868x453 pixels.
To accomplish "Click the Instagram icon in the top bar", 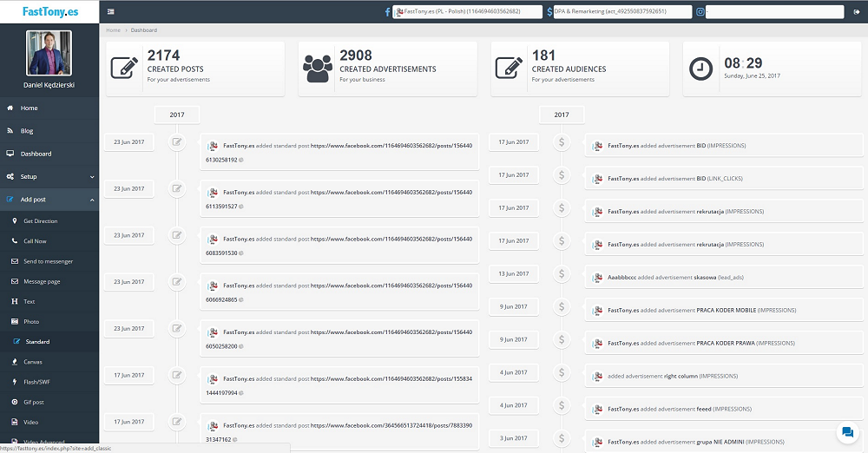I will [700, 11].
